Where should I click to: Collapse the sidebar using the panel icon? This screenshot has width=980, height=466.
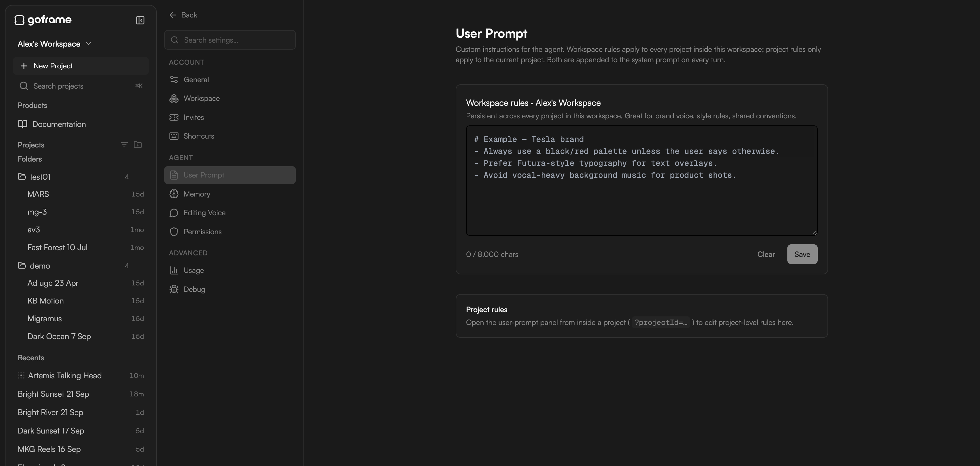[x=140, y=20]
